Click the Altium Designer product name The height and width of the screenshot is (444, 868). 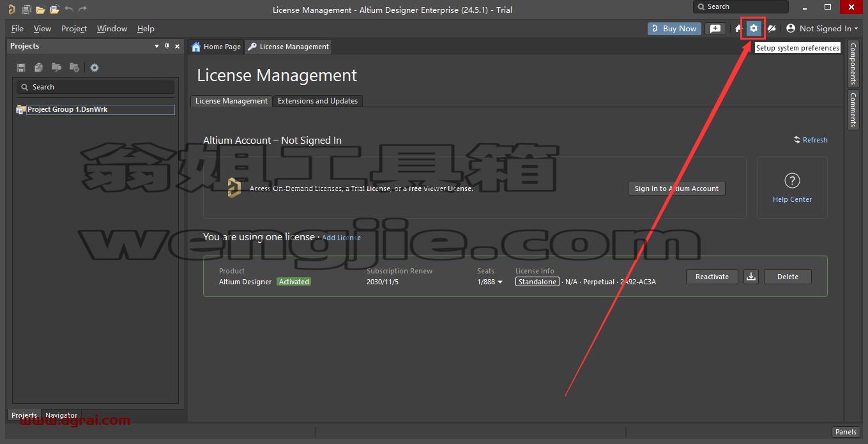point(245,282)
